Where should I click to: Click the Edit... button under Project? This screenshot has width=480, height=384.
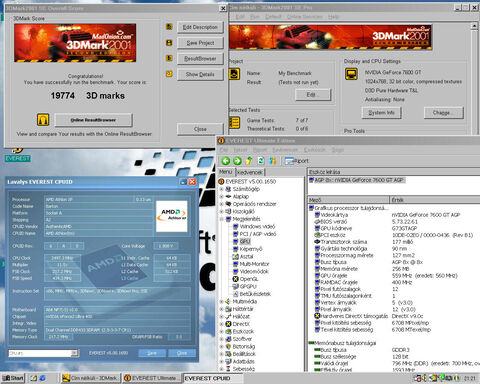(x=313, y=95)
